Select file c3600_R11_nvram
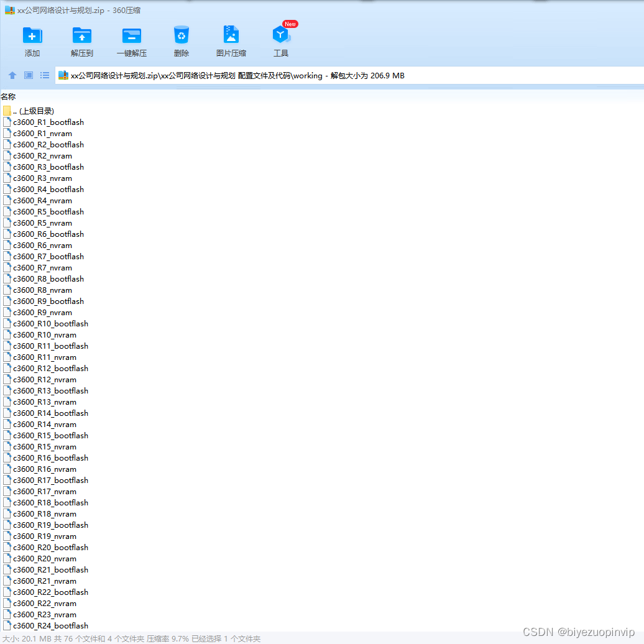The height and width of the screenshot is (644, 644). pos(40,357)
